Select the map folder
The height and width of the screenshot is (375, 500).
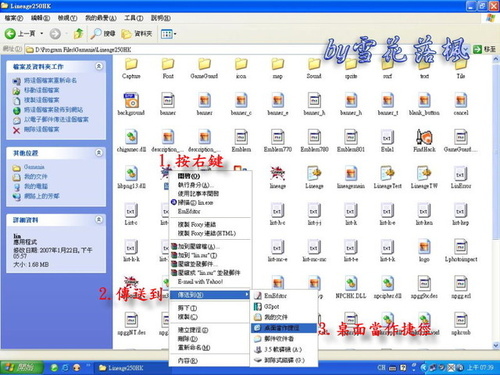coord(278,68)
